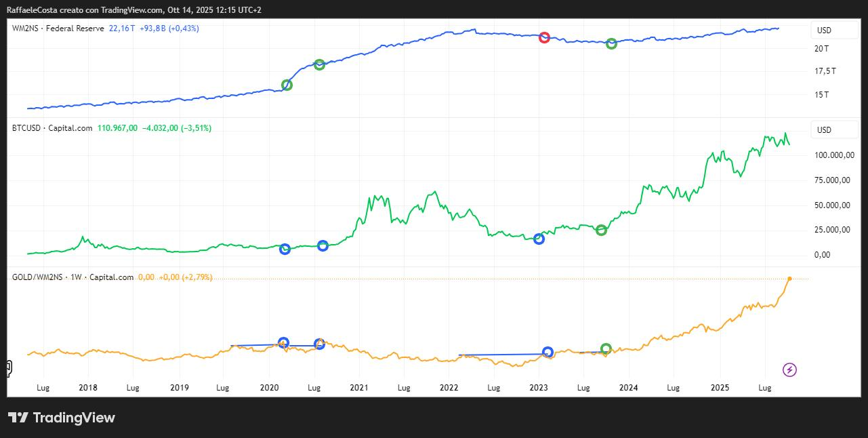Click the green circle marker in gold pane
The width and height of the screenshot is (868, 438).
(x=606, y=349)
